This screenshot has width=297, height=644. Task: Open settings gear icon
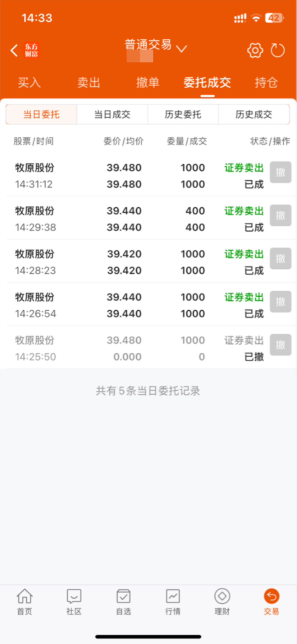click(255, 51)
